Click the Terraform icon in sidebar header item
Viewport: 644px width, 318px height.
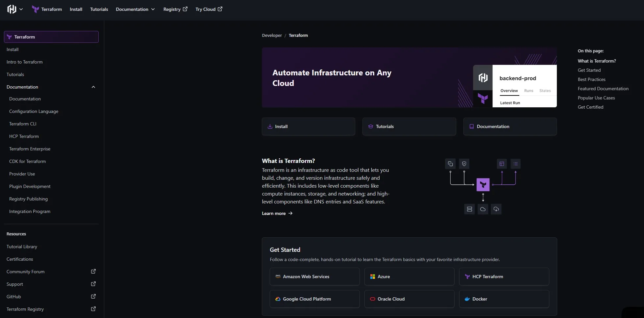9,37
